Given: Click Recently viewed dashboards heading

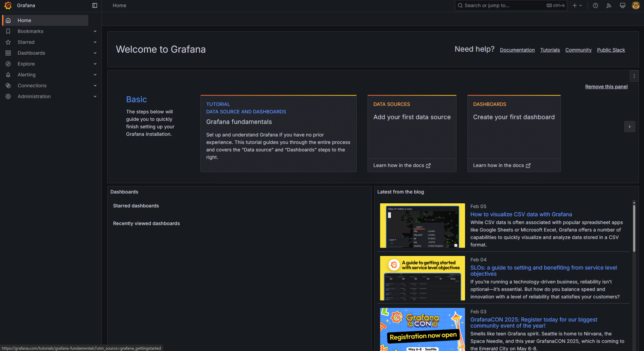Looking at the screenshot, I should tap(146, 223).
